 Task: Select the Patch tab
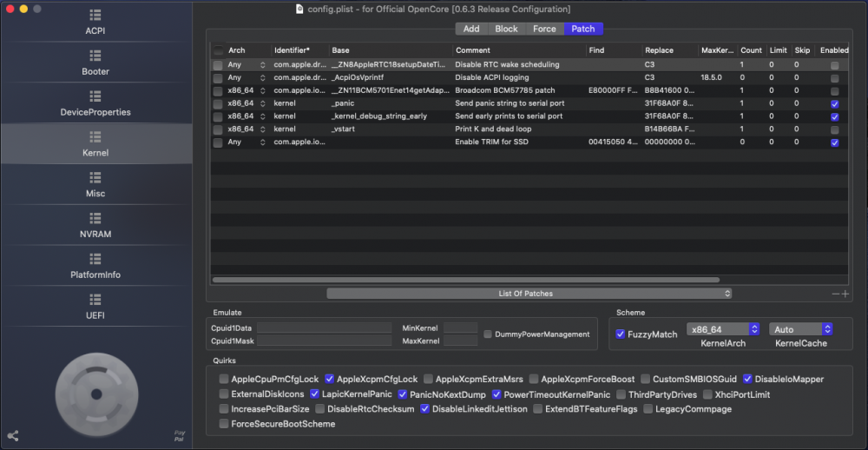tap(583, 29)
